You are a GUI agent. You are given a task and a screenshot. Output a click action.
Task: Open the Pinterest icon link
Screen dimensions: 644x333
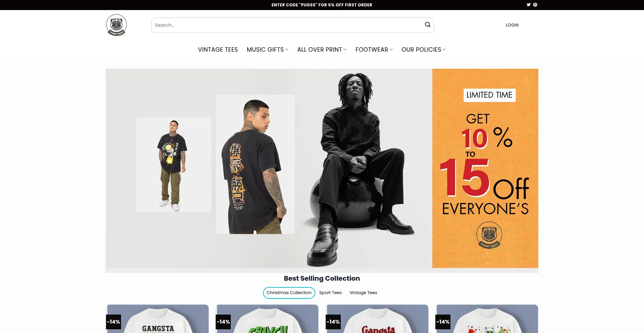coord(535,5)
